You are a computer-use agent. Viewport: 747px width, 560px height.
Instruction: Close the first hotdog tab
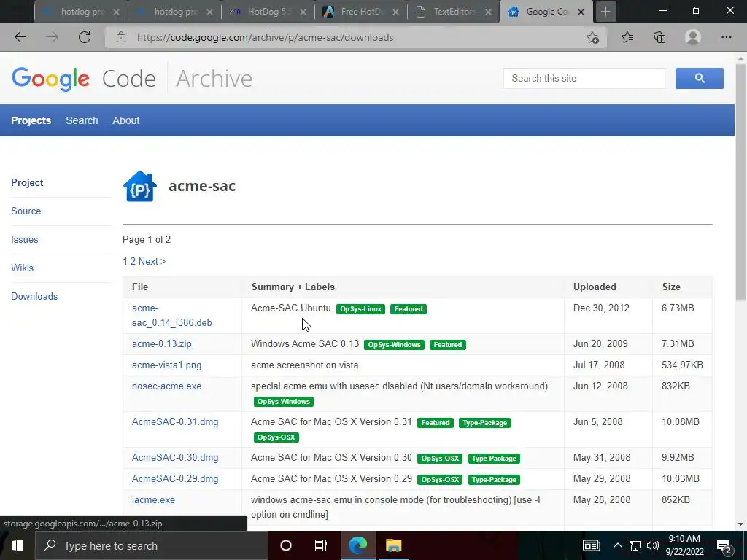116,12
